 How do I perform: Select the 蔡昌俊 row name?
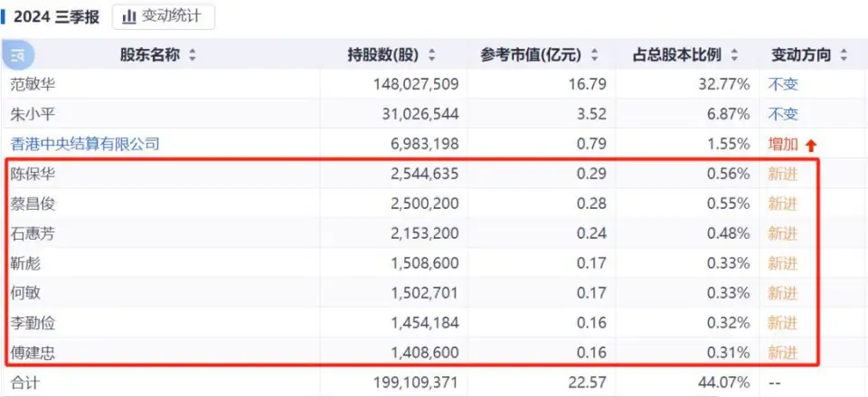33,203
